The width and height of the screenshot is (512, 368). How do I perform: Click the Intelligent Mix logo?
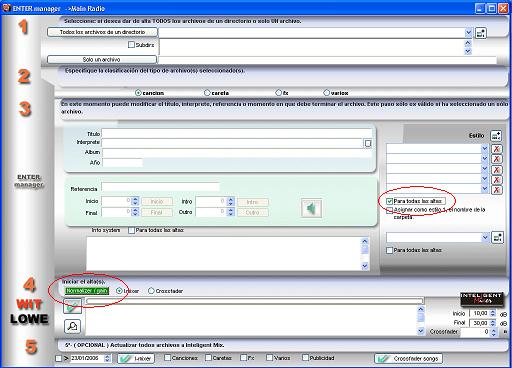point(482,299)
